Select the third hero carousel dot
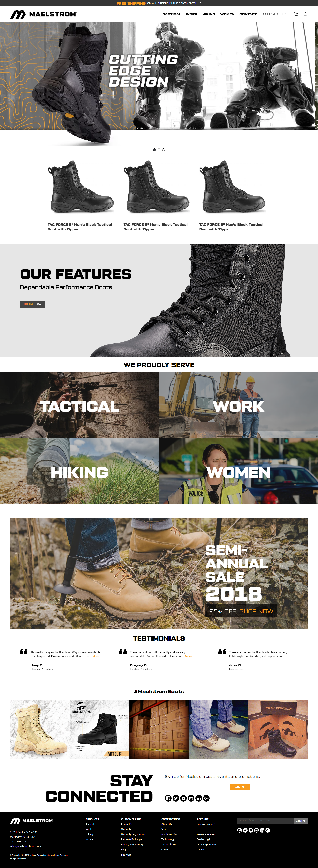The height and width of the screenshot is (868, 318). 164,150
